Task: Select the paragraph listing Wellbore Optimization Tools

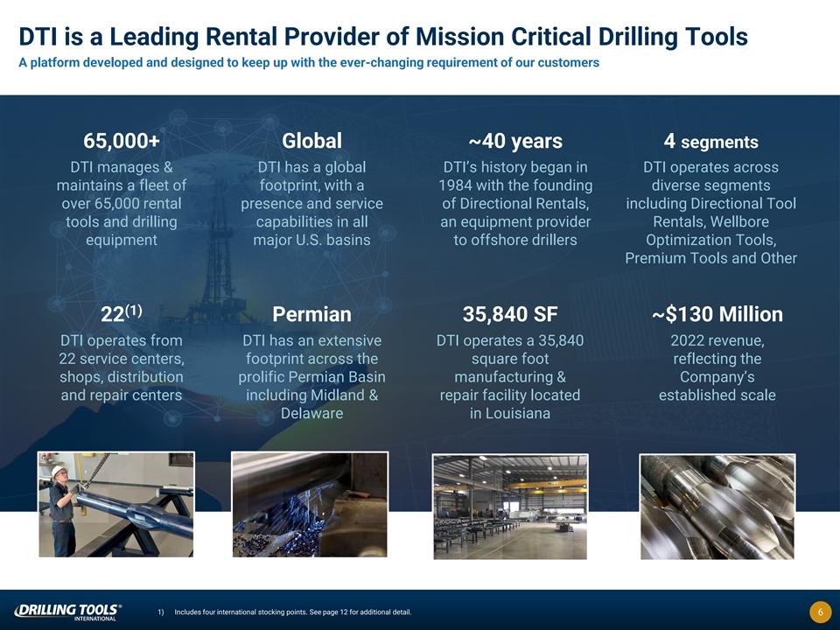Action: pyautogui.click(x=710, y=213)
